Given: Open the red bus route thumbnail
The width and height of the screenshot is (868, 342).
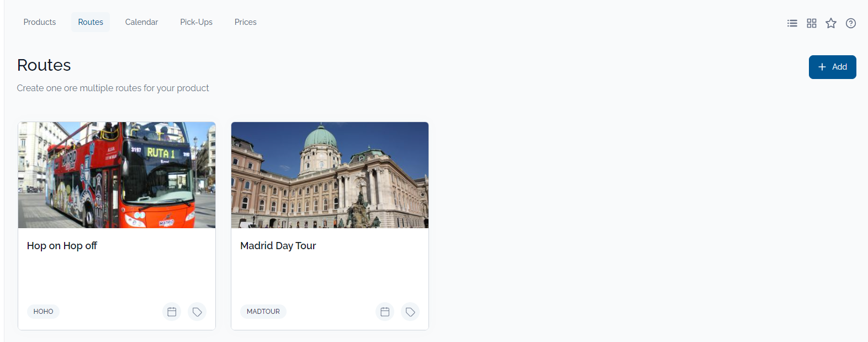Looking at the screenshot, I should pos(117,175).
